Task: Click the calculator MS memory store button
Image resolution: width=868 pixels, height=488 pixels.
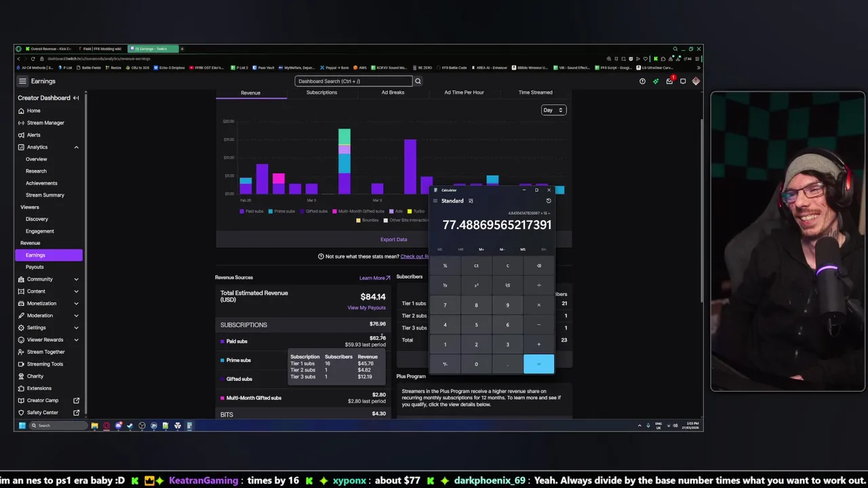Action: pos(523,249)
